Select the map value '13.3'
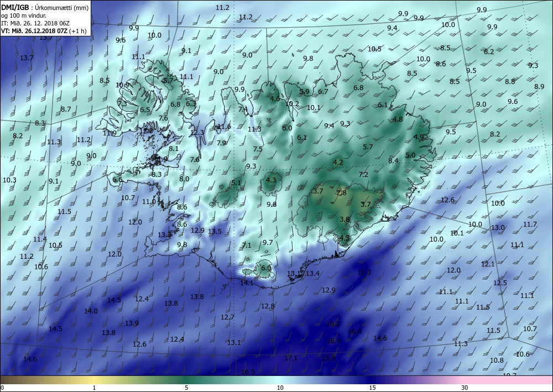 pyautogui.click(x=164, y=235)
